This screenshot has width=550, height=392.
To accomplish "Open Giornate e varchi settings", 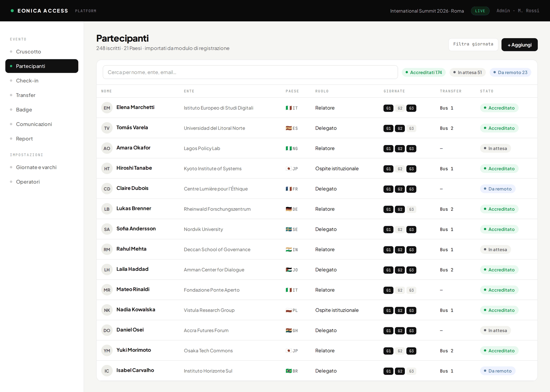I will tap(42, 167).
